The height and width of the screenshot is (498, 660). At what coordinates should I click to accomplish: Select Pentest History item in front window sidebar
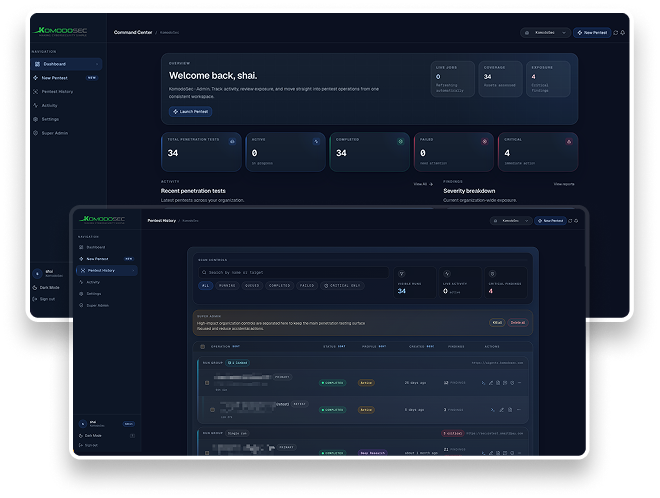[107, 270]
